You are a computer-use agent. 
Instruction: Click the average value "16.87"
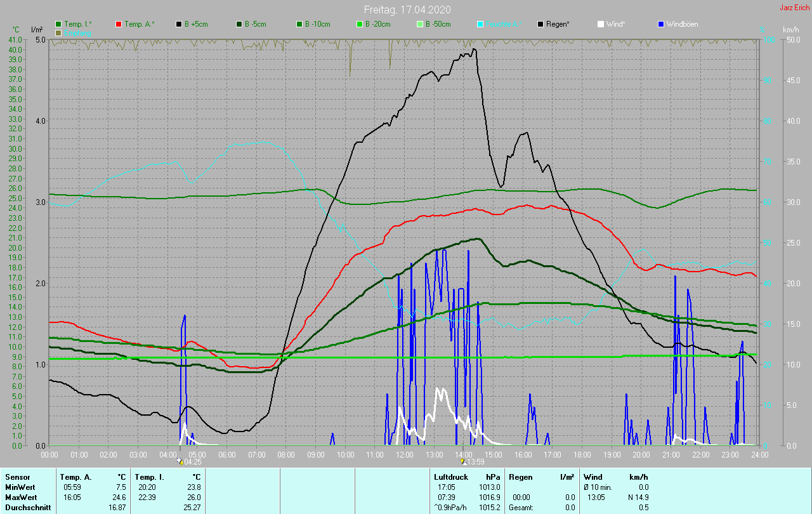(117, 507)
